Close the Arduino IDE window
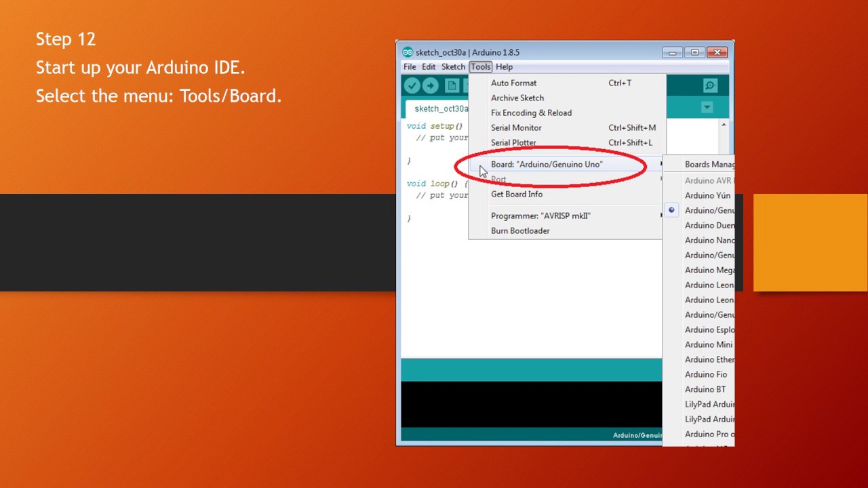Image resolution: width=868 pixels, height=488 pixels. (x=717, y=52)
